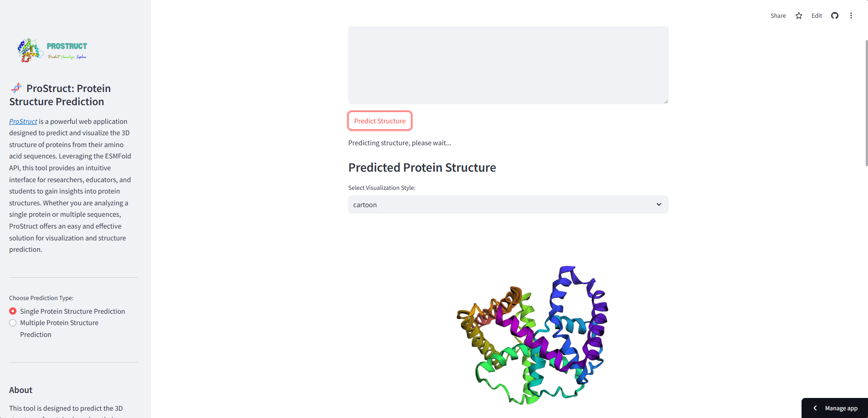The image size is (868, 418).
Task: Click the dropdown arrow next to cartoon
Action: [x=659, y=204]
